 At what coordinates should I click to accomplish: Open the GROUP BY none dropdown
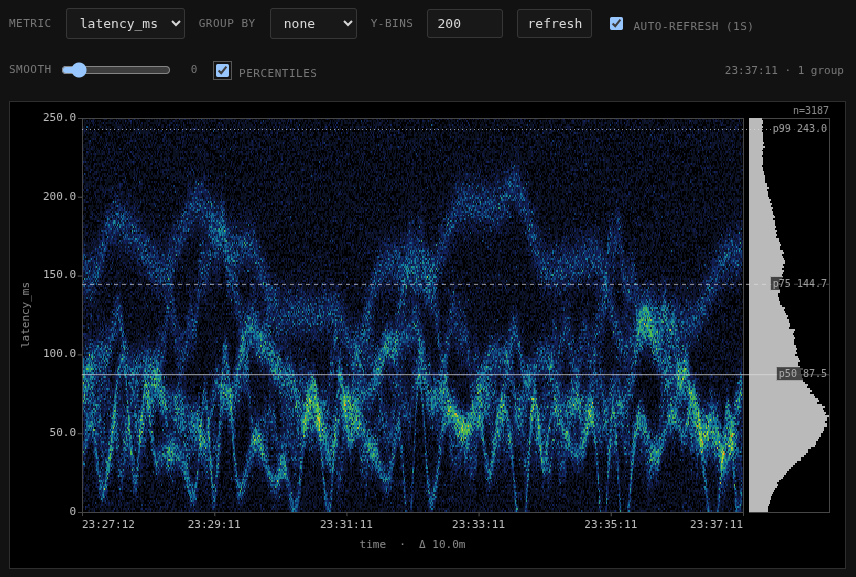click(313, 23)
